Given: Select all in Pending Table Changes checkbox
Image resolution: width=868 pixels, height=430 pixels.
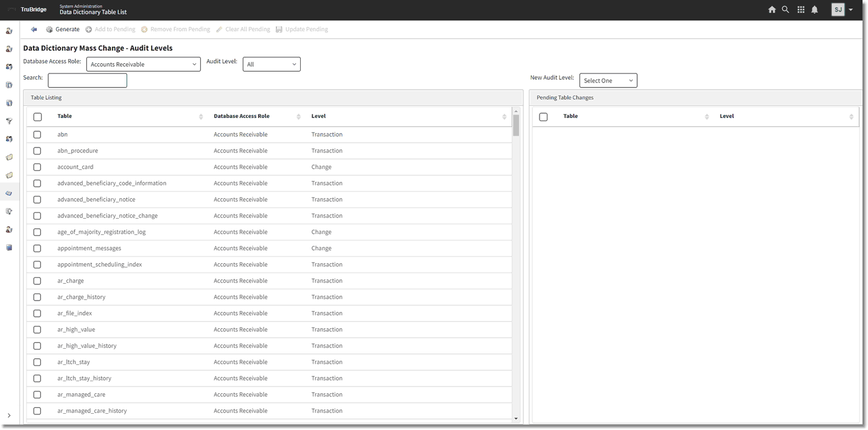Looking at the screenshot, I should 543,117.
